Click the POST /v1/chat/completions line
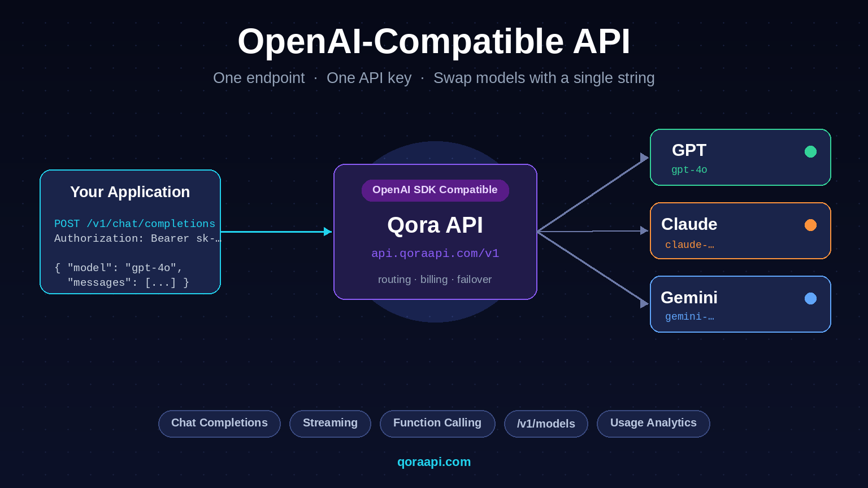Viewport: 868px width, 488px height. point(134,224)
